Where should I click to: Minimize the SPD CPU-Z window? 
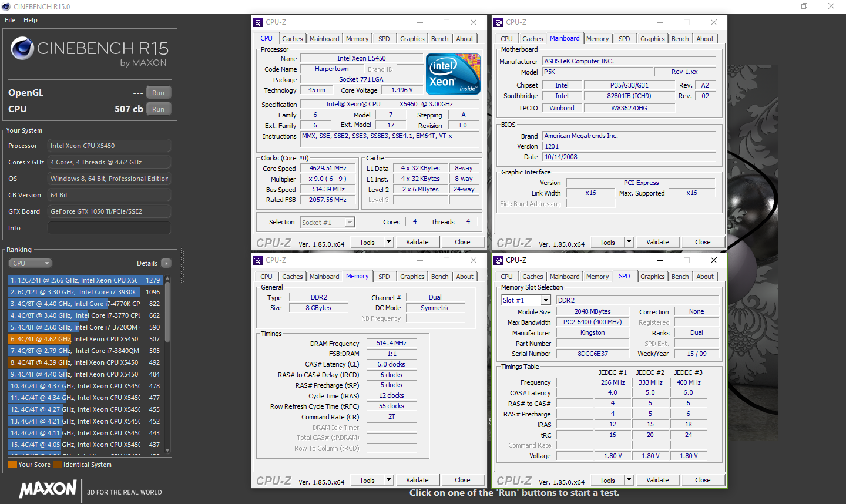tap(660, 260)
